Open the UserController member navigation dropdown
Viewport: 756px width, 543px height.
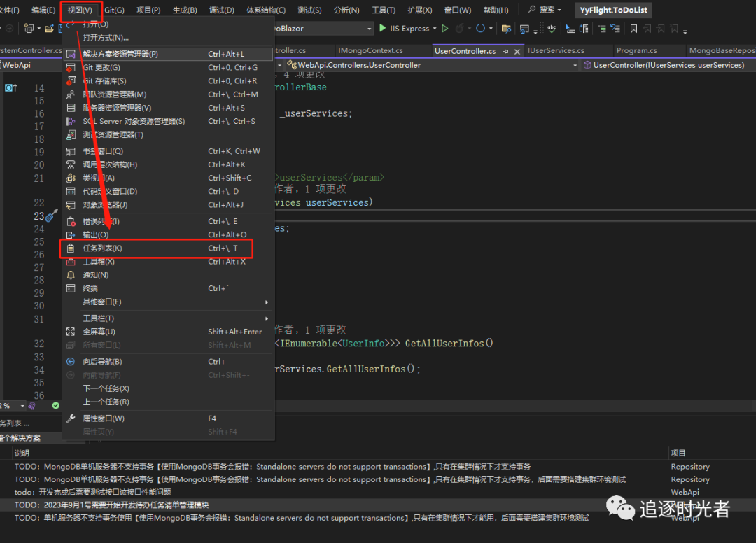click(668, 65)
